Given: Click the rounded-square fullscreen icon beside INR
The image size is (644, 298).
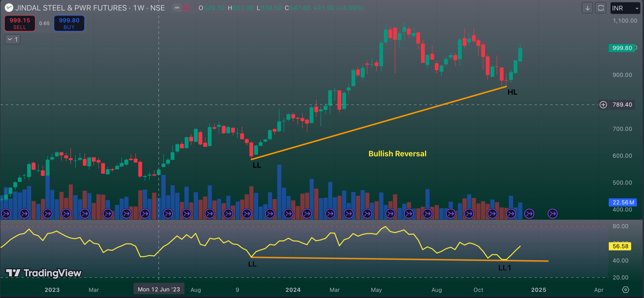Looking at the screenshot, I should pyautogui.click(x=601, y=8).
